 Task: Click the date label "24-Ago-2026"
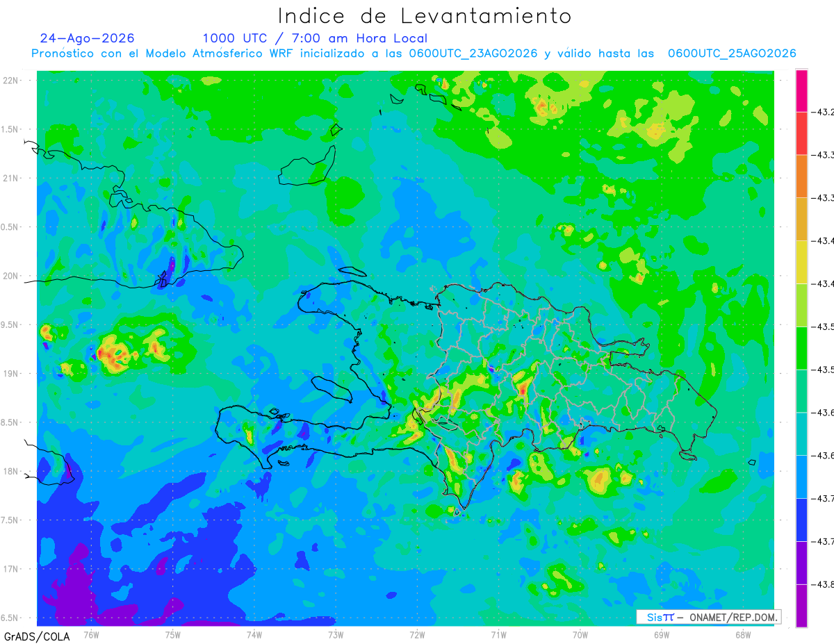coord(88,38)
